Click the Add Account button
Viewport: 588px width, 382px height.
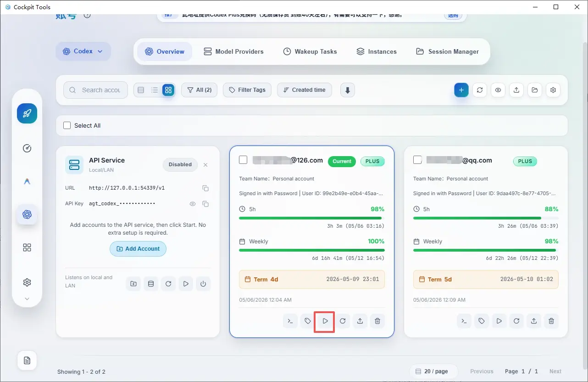tap(138, 249)
